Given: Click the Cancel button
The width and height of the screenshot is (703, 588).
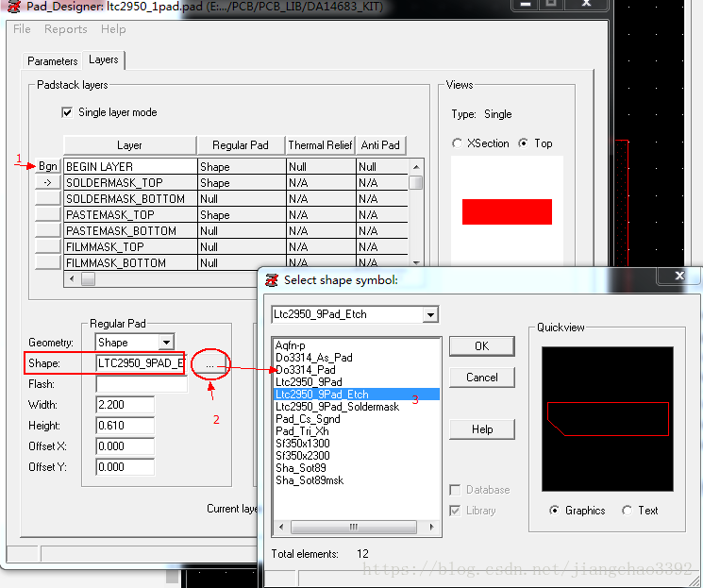Looking at the screenshot, I should coord(481,378).
